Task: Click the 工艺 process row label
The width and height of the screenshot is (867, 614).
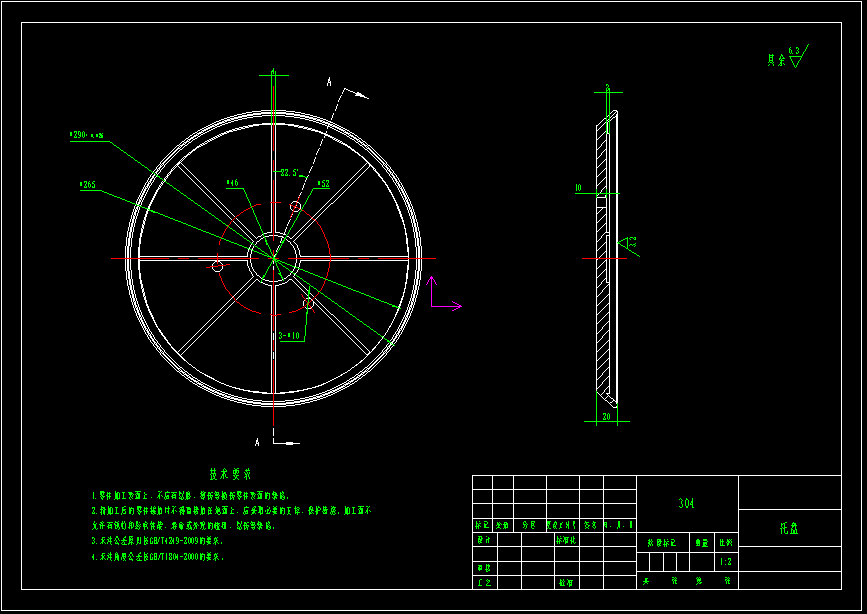Action: [484, 582]
